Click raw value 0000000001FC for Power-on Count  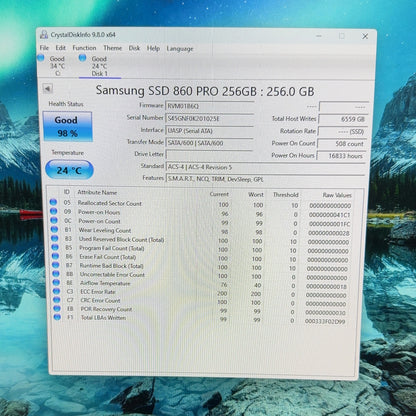click(329, 224)
